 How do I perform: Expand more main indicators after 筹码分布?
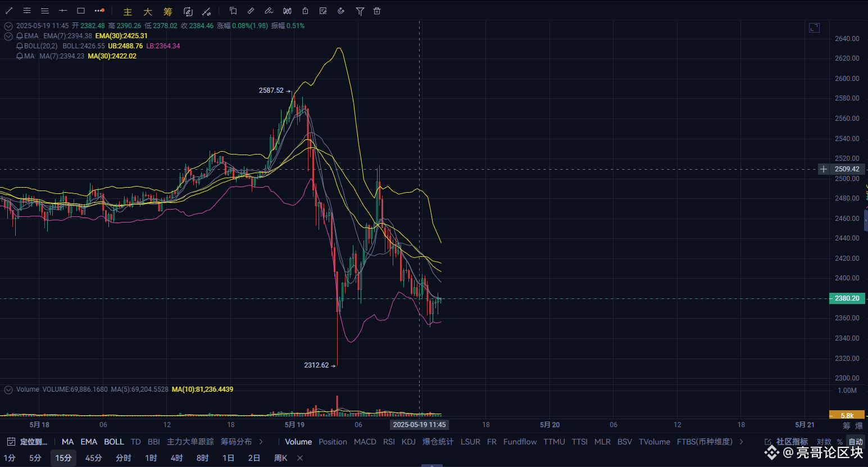tap(261, 442)
